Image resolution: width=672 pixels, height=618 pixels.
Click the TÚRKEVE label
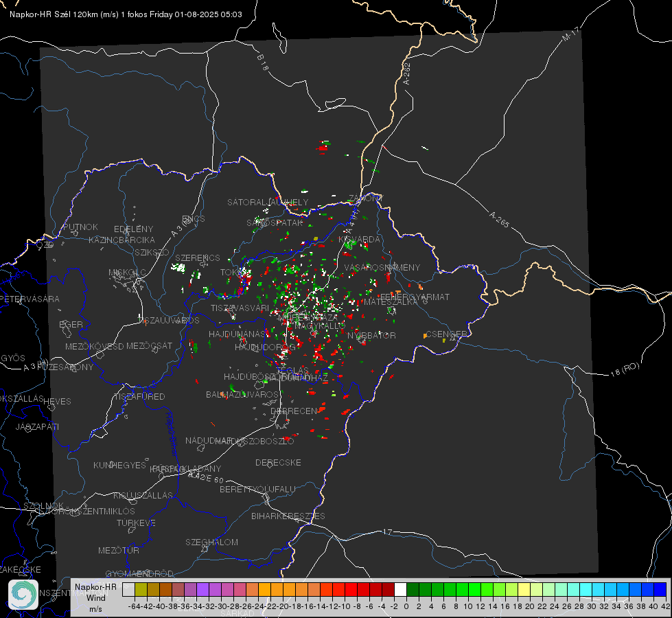pyautogui.click(x=136, y=523)
